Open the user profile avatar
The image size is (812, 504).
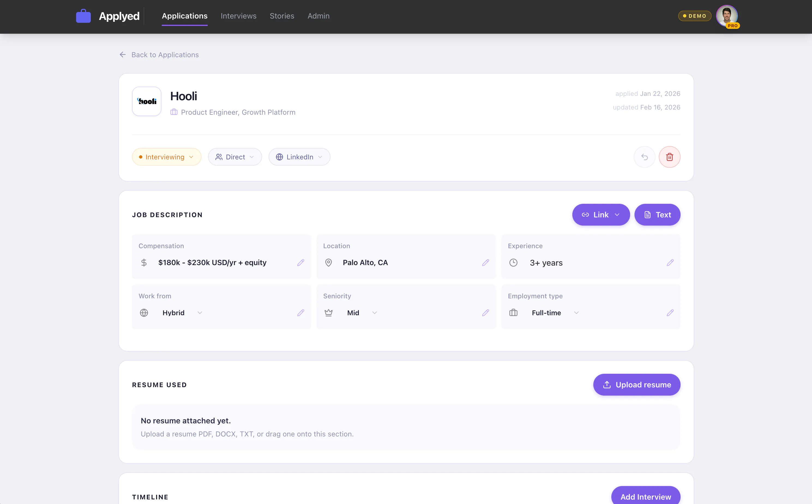point(727,16)
